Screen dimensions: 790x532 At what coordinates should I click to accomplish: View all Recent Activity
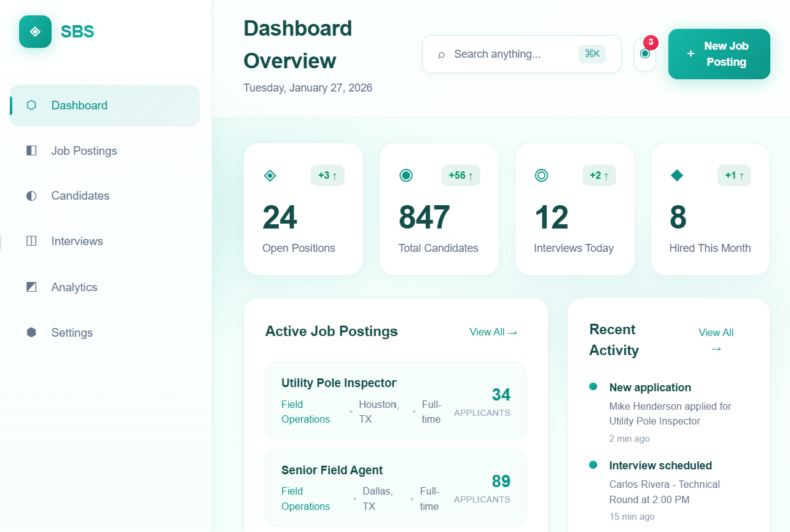click(716, 340)
